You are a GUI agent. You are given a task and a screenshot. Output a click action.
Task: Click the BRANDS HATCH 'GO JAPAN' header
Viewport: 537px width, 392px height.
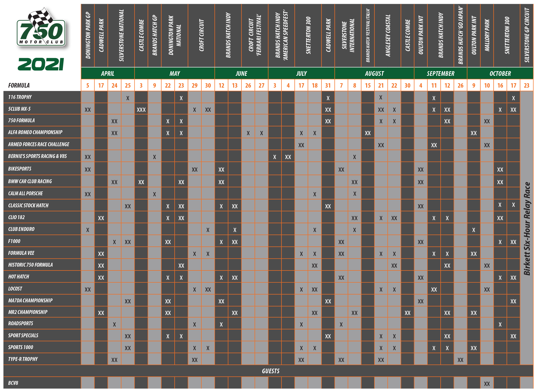[x=460, y=35]
